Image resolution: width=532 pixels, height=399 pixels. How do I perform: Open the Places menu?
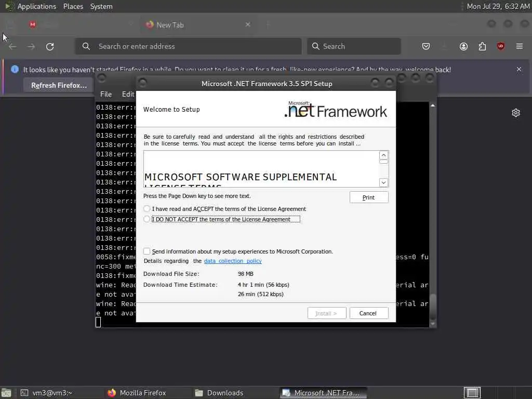point(73,6)
